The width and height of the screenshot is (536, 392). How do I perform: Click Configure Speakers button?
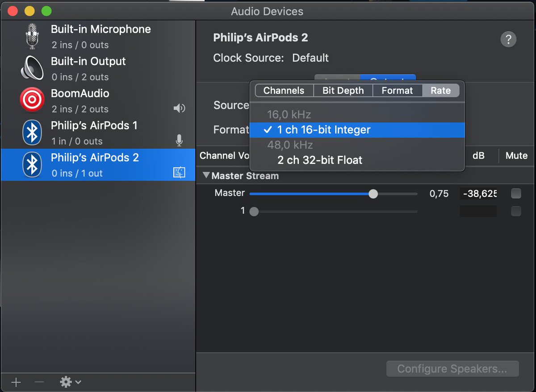tap(452, 369)
